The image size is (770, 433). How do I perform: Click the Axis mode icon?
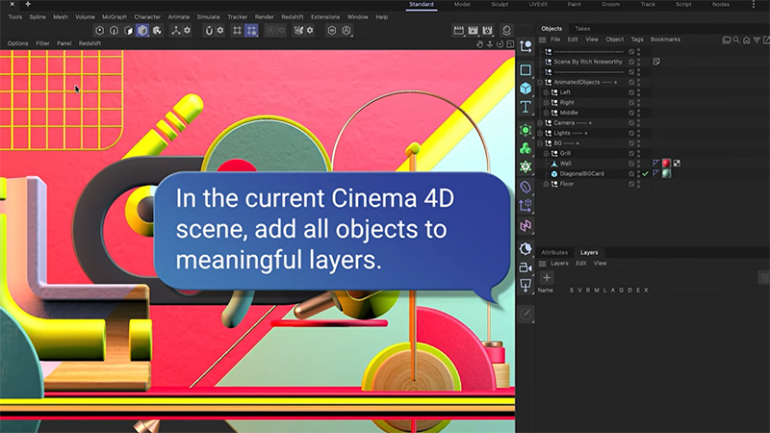[x=176, y=30]
